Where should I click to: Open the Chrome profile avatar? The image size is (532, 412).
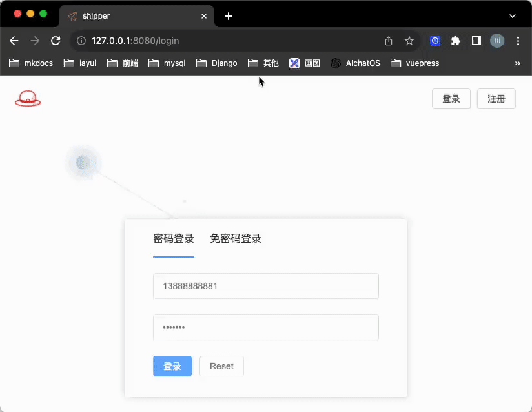click(x=496, y=41)
